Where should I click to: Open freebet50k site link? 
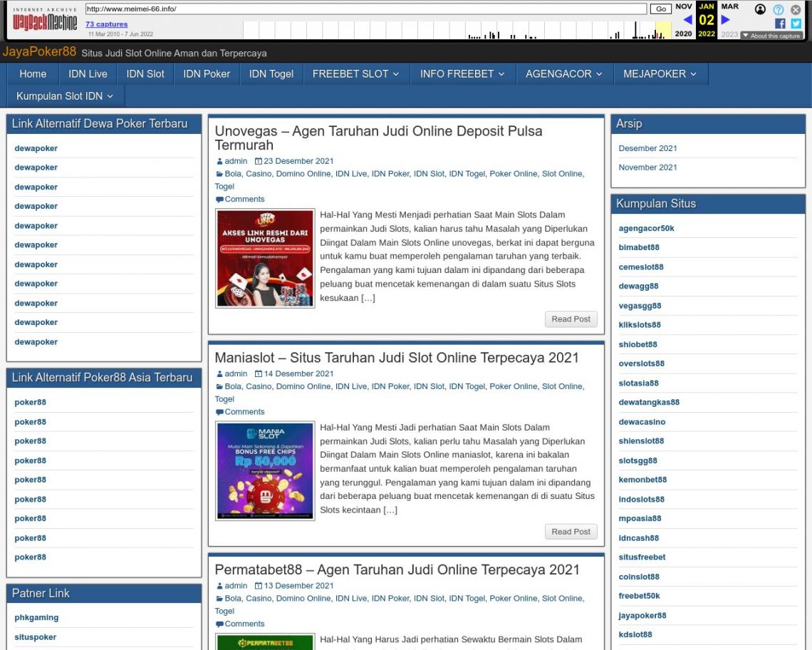point(639,596)
